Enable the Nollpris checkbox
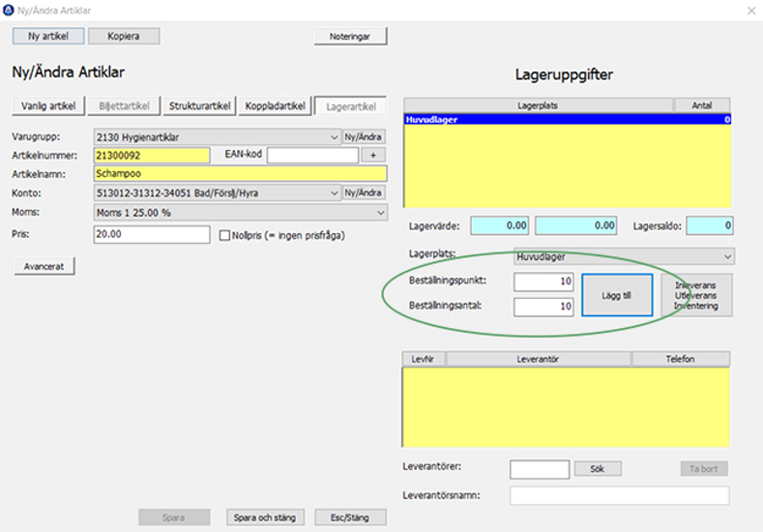This screenshot has height=532, width=763. [x=224, y=236]
